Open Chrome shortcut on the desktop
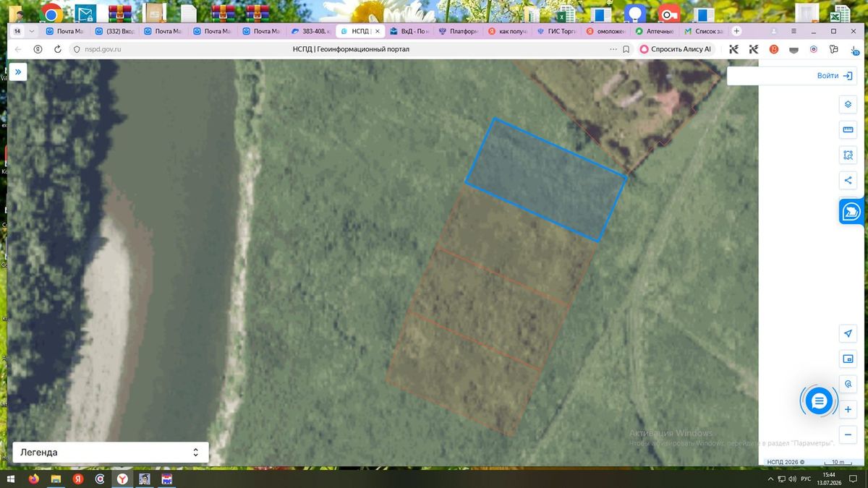This screenshot has height=488, width=868. (51, 12)
